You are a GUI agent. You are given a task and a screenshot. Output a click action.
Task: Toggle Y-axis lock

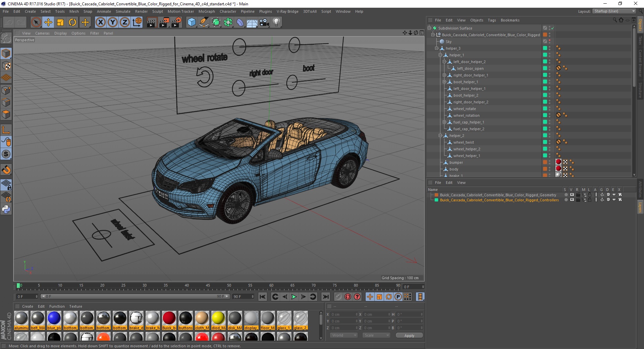point(113,22)
